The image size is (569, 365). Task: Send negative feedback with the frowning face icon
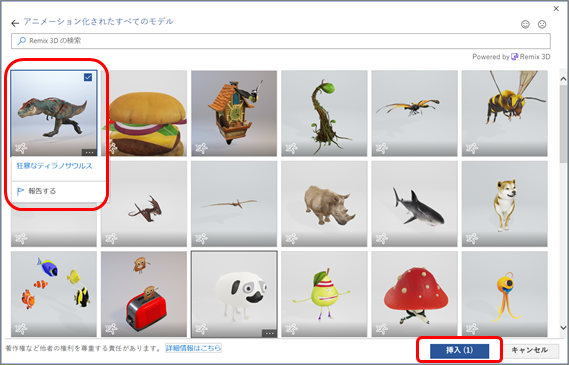click(x=542, y=24)
